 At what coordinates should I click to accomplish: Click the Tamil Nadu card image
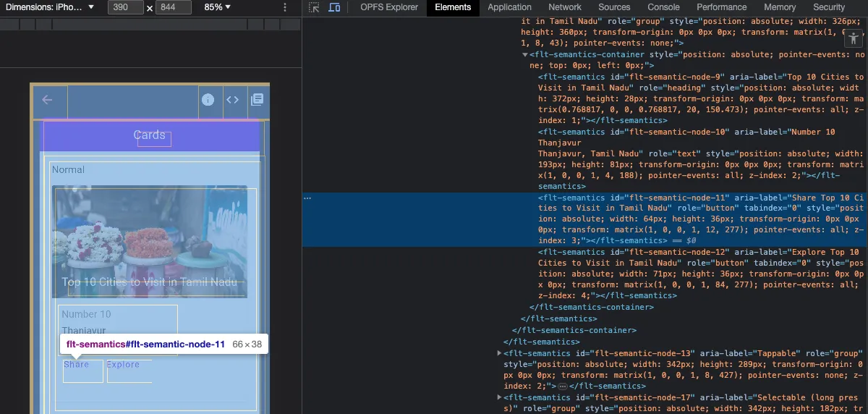tap(150, 242)
